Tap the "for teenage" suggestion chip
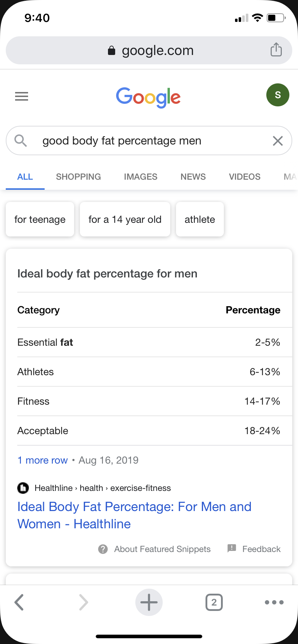 (x=40, y=219)
